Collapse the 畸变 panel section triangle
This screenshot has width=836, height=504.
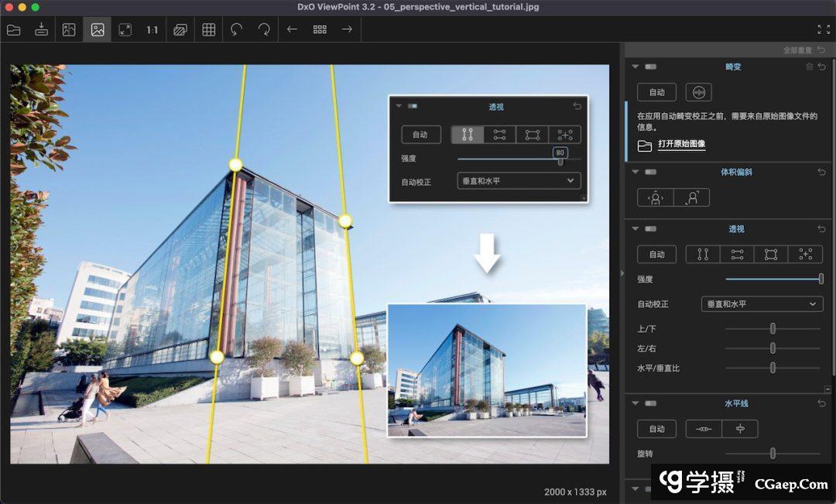point(636,67)
